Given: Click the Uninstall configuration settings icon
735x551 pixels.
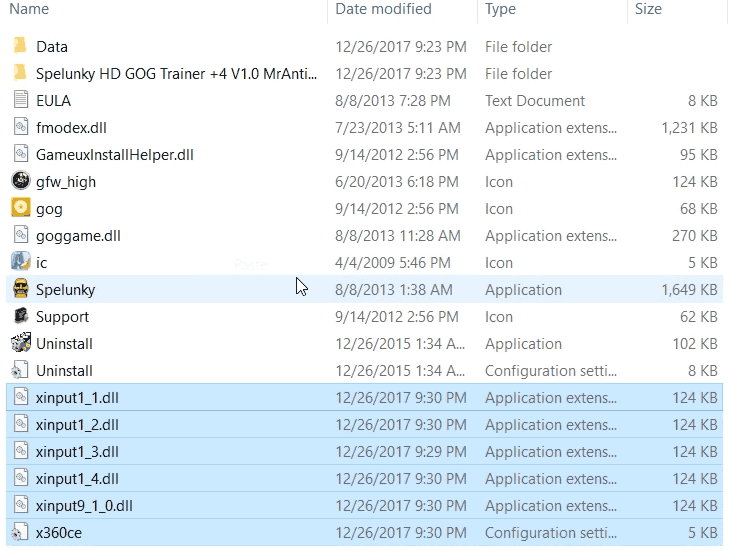Looking at the screenshot, I should click(x=21, y=370).
